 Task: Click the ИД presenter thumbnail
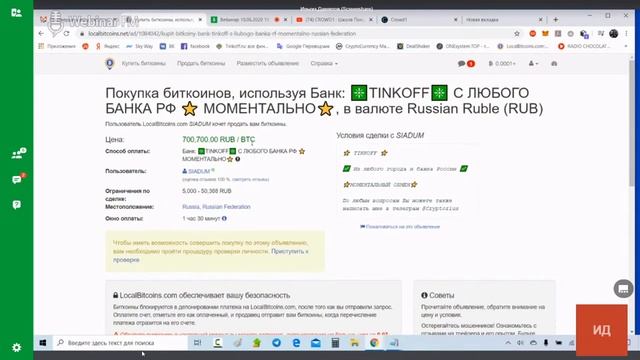pos(602,330)
